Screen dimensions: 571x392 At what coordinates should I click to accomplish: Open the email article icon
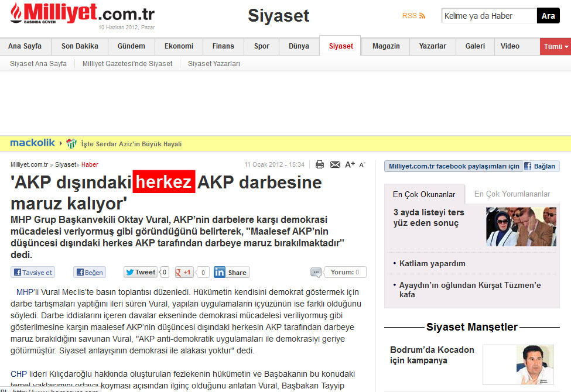pyautogui.click(x=335, y=164)
